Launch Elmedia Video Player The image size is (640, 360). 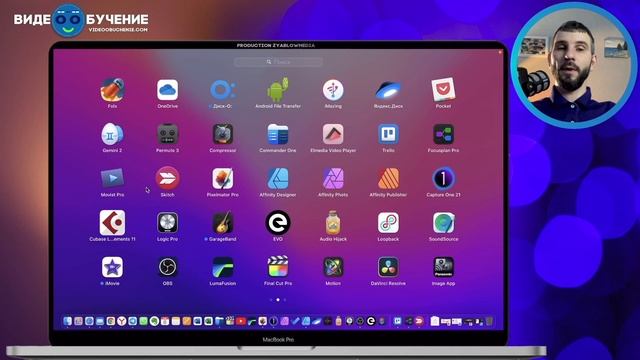coord(333,134)
